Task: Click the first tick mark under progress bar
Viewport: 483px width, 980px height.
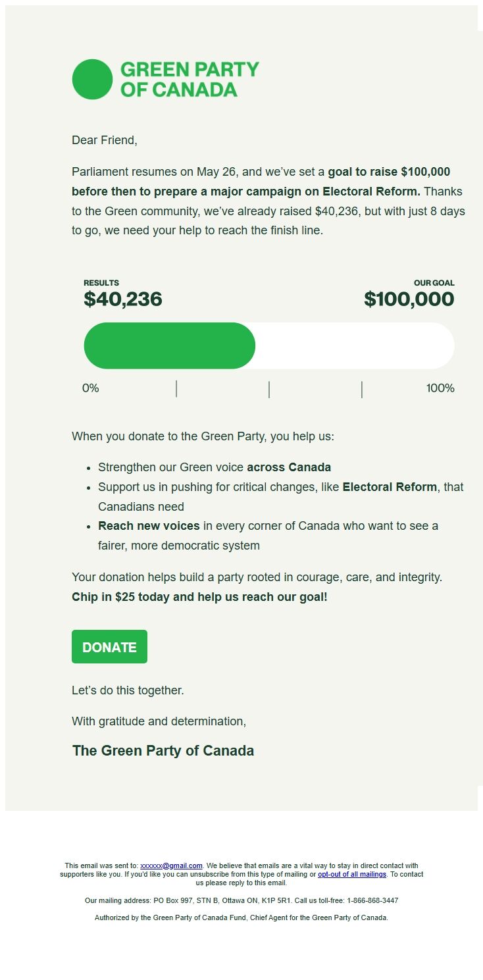Action: [176, 389]
